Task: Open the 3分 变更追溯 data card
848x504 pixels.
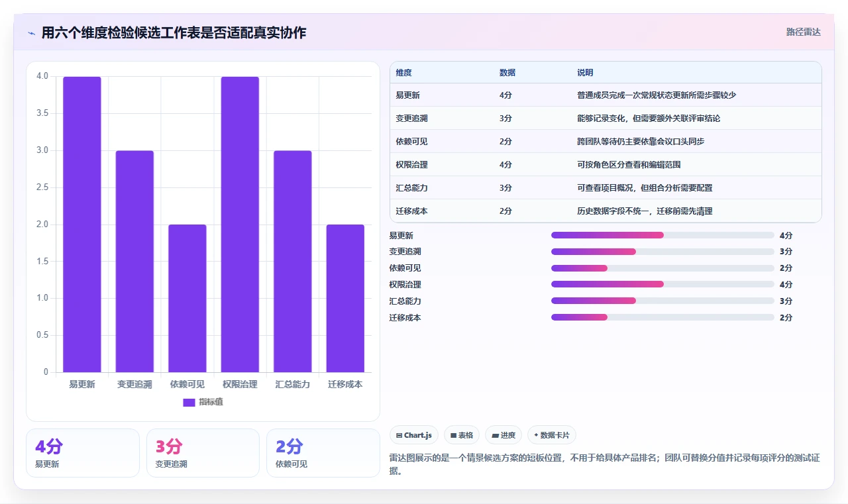Action: click(x=203, y=453)
